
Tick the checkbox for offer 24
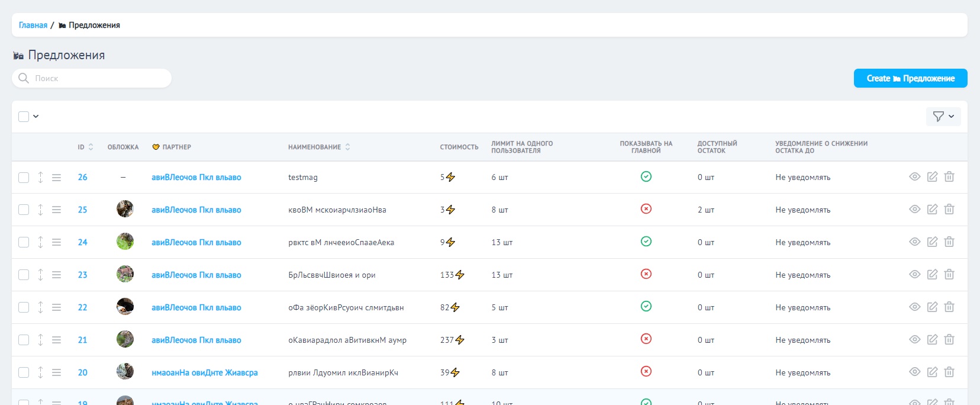[x=24, y=243]
